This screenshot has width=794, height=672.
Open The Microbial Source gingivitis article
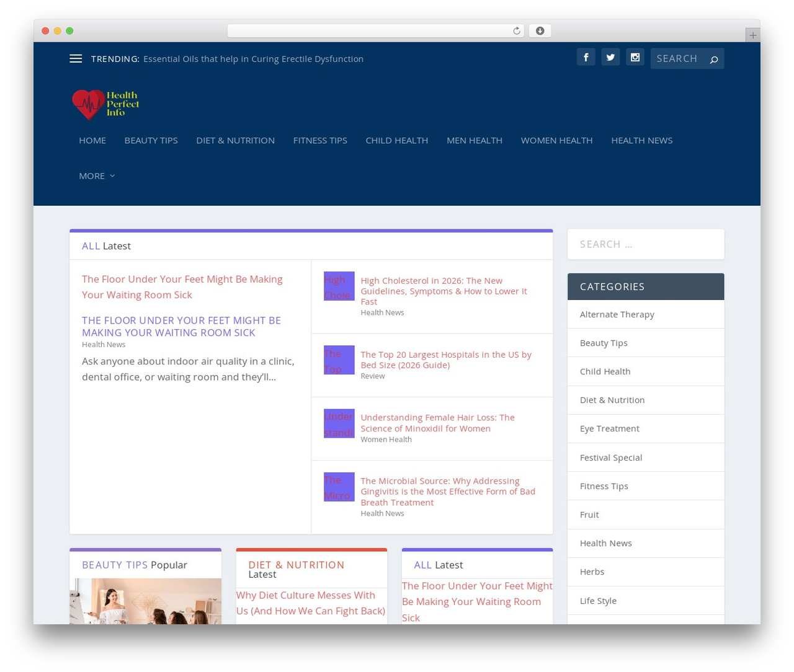[x=448, y=492]
